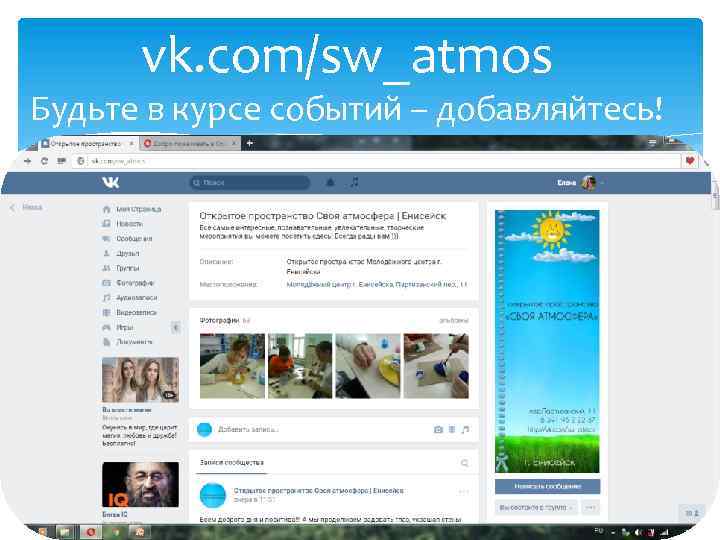Attach a photo via camera icon
The image size is (720, 540).
coord(438,430)
